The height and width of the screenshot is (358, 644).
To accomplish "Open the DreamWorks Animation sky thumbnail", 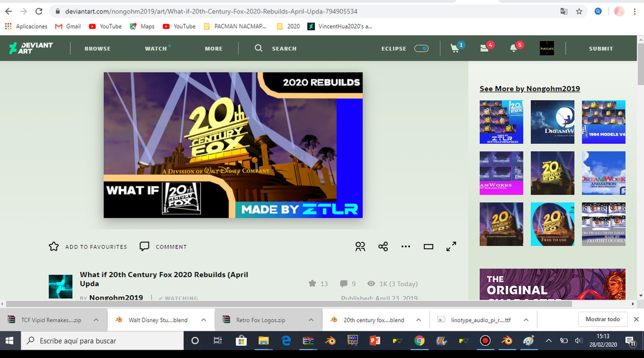I will click(x=604, y=173).
